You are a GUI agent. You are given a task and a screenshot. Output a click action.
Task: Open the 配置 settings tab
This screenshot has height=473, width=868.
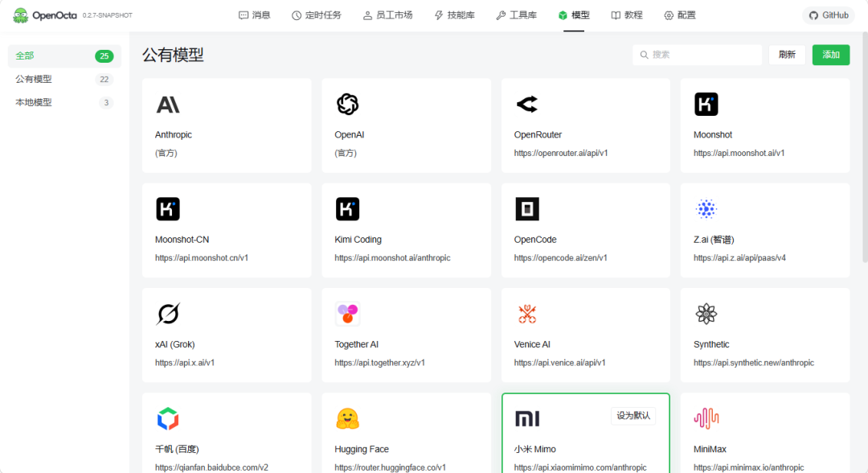(x=680, y=15)
